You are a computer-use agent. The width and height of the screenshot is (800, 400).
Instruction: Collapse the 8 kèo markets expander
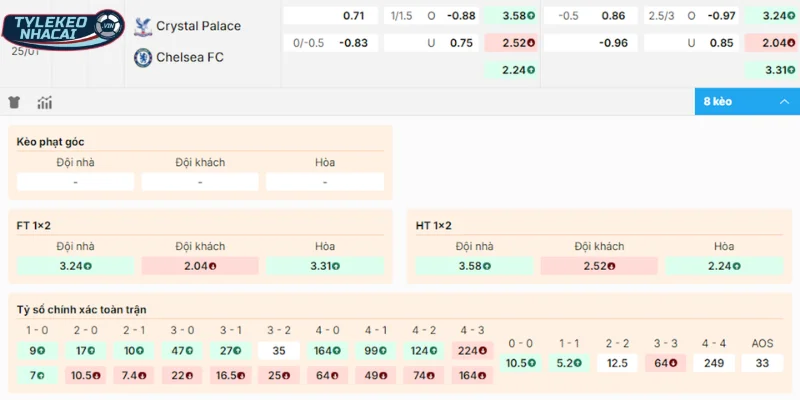point(746,102)
